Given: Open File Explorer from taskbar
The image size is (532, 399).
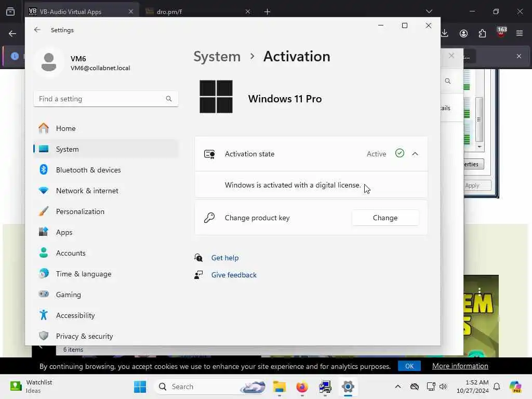Looking at the screenshot, I should click(280, 387).
